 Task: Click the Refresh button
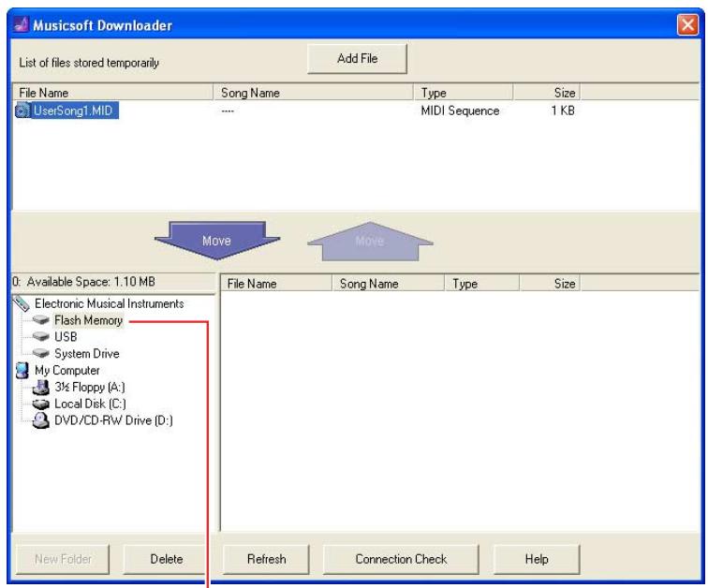tap(266, 559)
